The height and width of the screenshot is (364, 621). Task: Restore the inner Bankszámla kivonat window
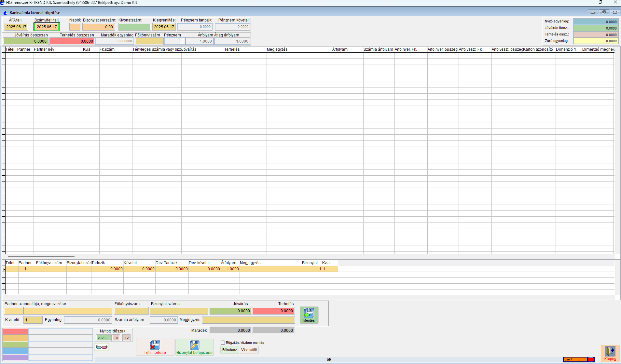[x=603, y=12]
